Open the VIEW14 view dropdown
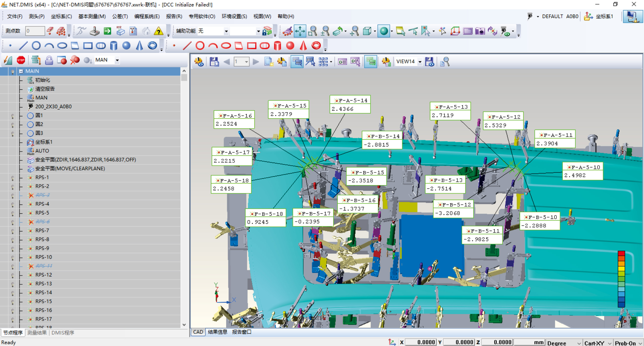This screenshot has height=346, width=644. (420, 62)
